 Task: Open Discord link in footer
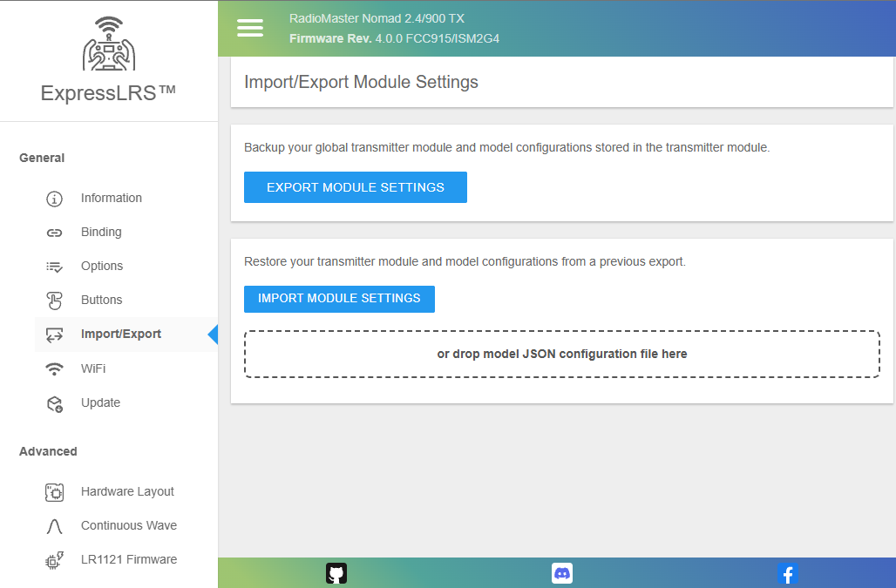coord(562,573)
